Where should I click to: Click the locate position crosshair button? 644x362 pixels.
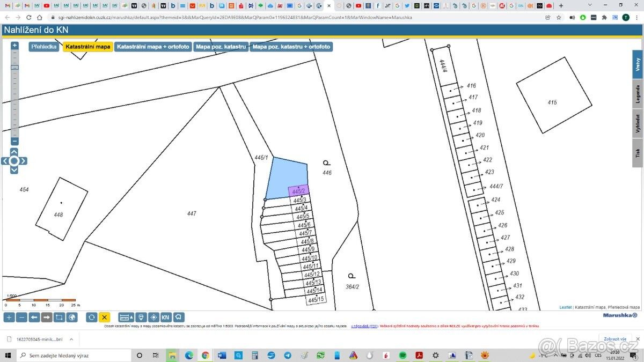pyautogui.click(x=153, y=317)
